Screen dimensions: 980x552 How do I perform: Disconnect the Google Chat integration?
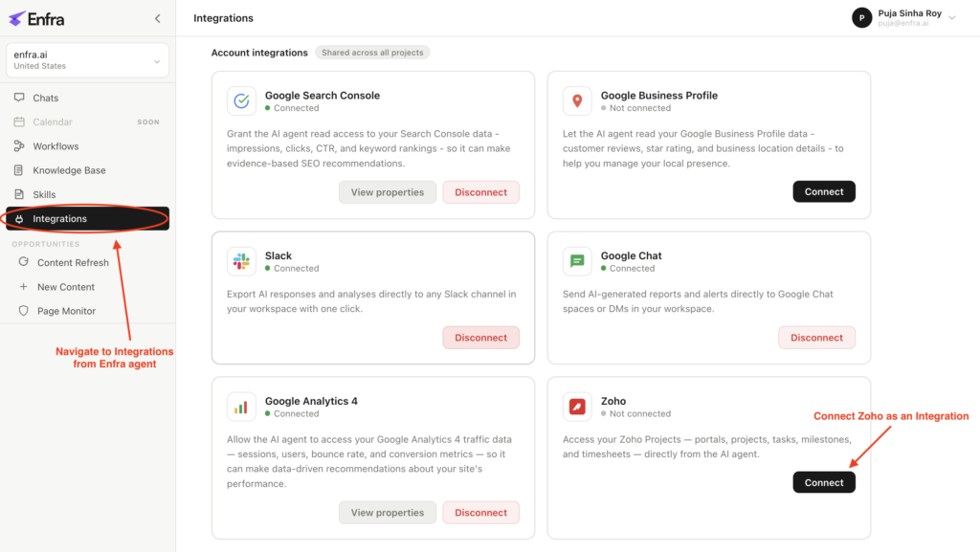(x=816, y=337)
